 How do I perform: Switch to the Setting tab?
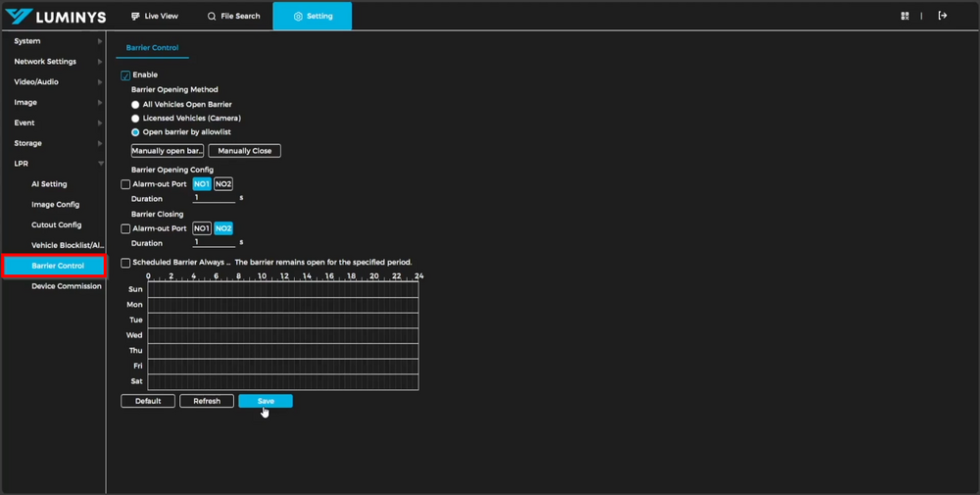tap(313, 17)
